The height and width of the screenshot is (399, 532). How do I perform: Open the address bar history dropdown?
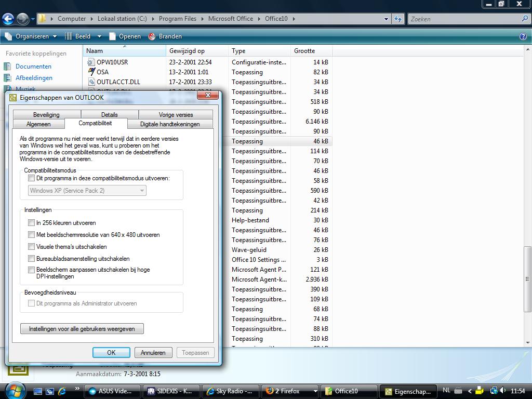pos(386,19)
